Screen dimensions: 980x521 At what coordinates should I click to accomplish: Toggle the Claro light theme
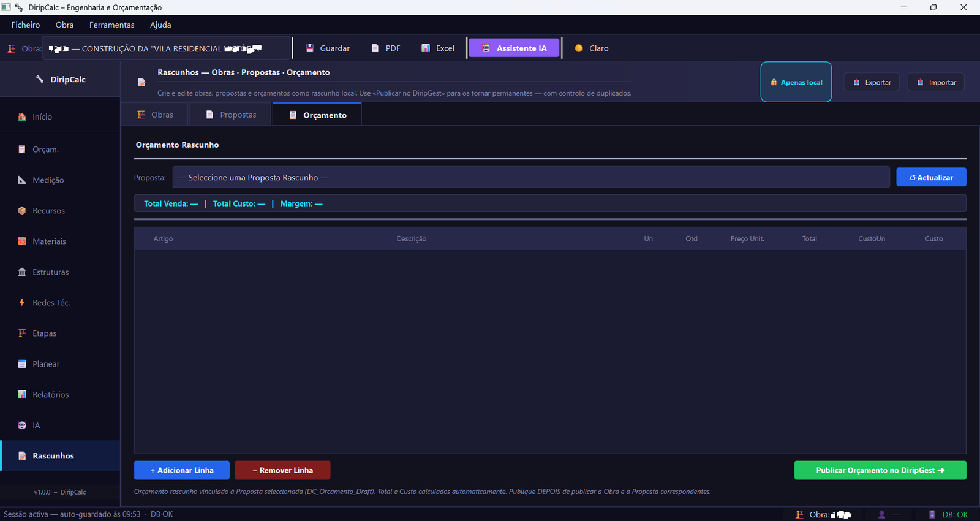coord(591,48)
